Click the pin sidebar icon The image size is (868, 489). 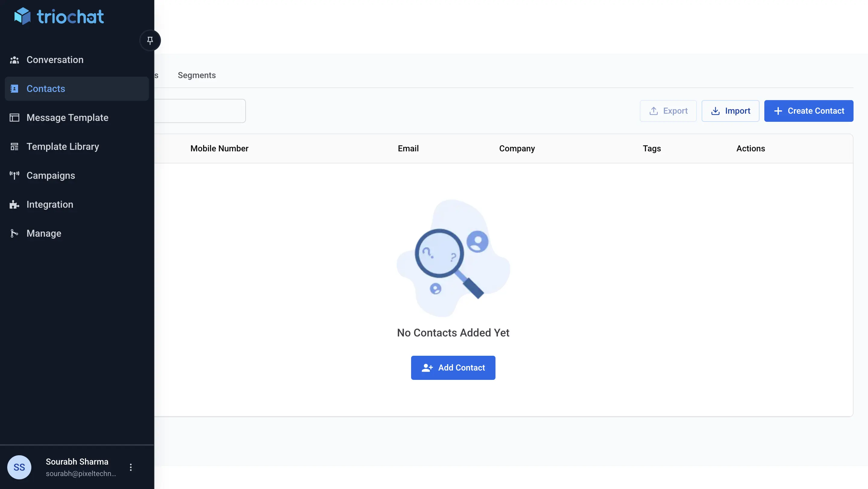(150, 40)
